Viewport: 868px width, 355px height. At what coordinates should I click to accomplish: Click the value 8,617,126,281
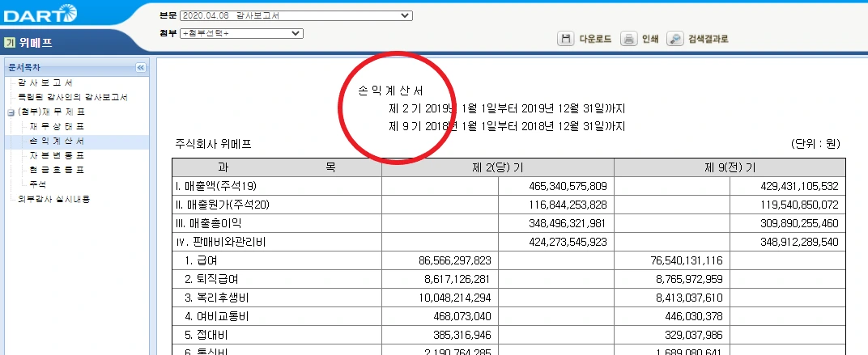click(x=458, y=279)
